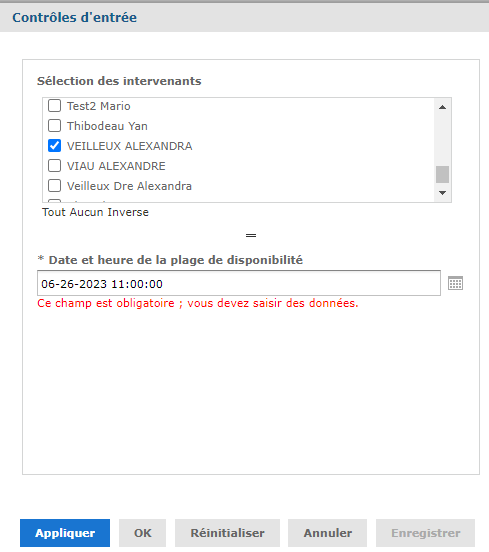Click the Annuler button
Viewport: 489px width, 552px height.
(x=327, y=533)
